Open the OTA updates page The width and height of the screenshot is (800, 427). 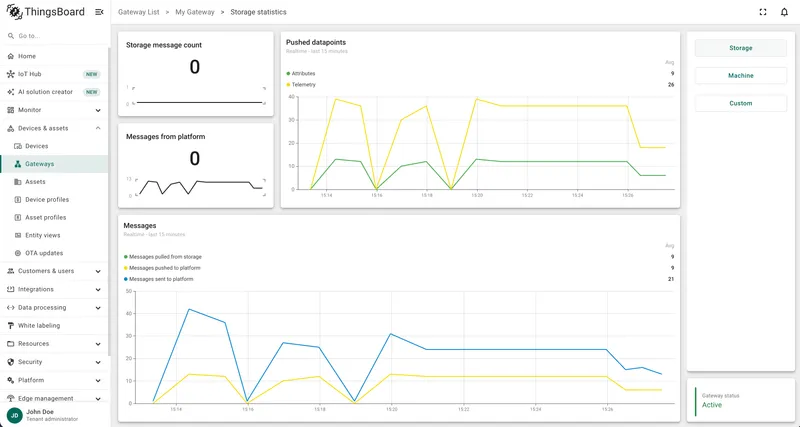tap(54, 253)
